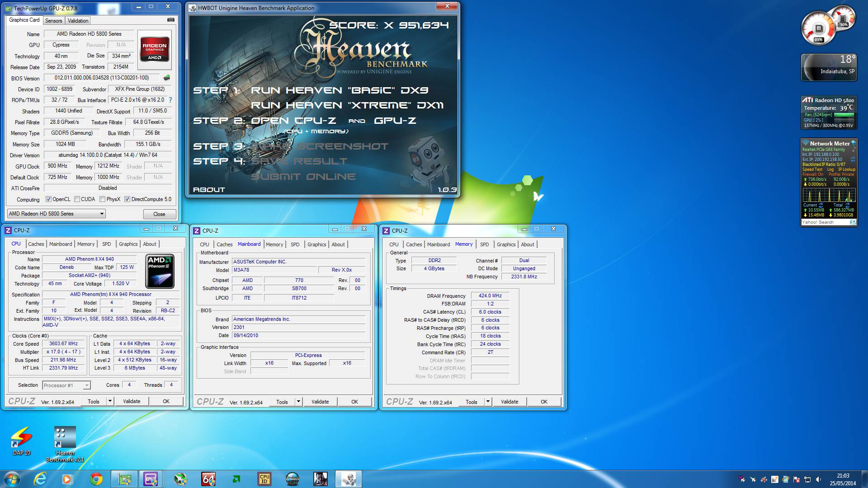
Task: Click Validate in the right CPU-Z window
Action: click(x=509, y=402)
